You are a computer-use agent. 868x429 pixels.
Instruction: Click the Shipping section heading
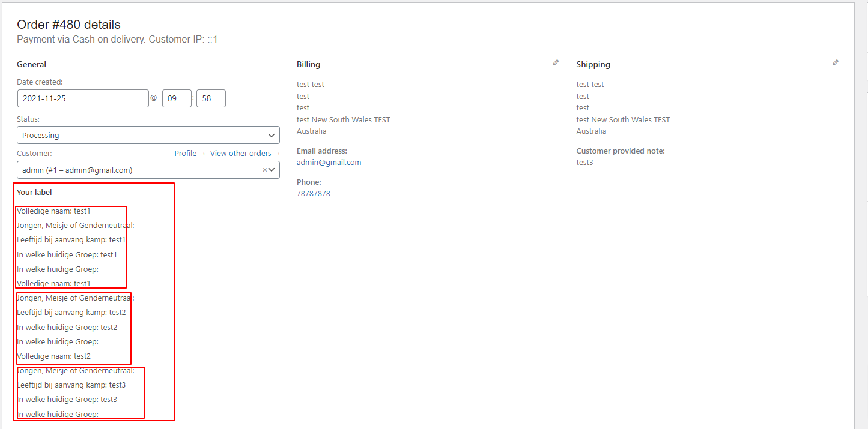tap(593, 65)
